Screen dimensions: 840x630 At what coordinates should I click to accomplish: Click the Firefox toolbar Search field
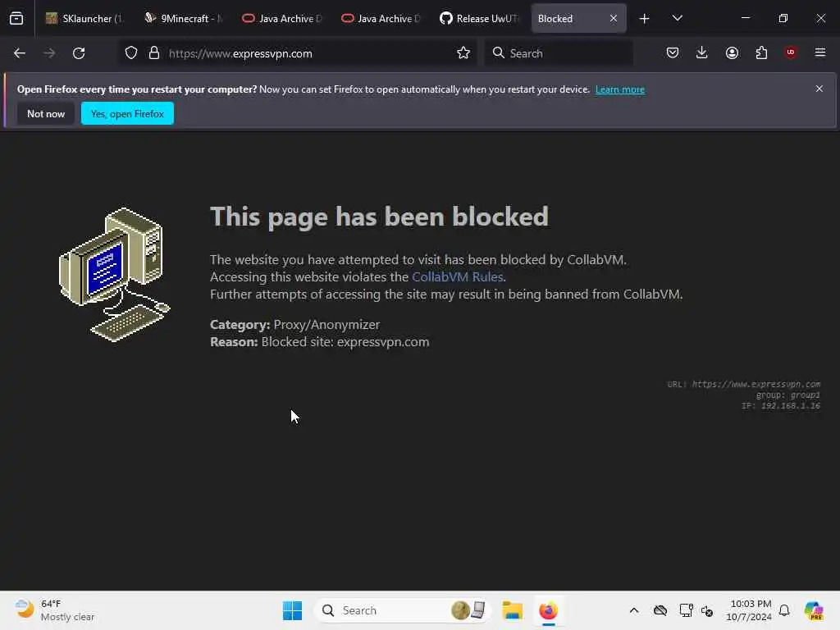pyautogui.click(x=559, y=53)
